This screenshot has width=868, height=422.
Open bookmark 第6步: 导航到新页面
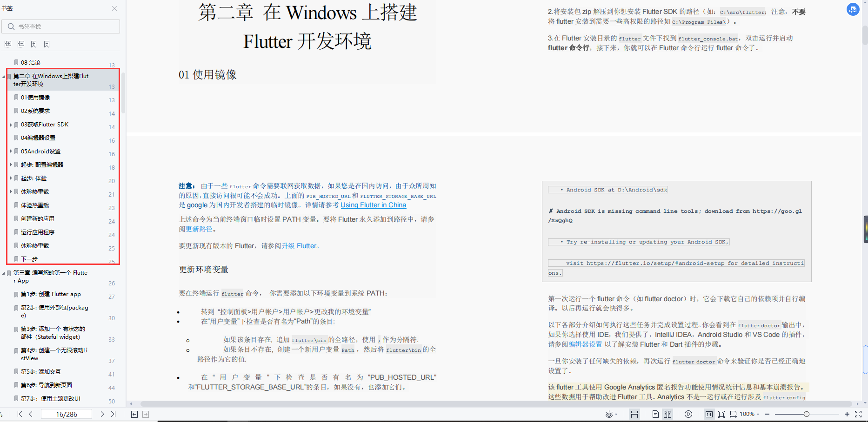[47, 385]
